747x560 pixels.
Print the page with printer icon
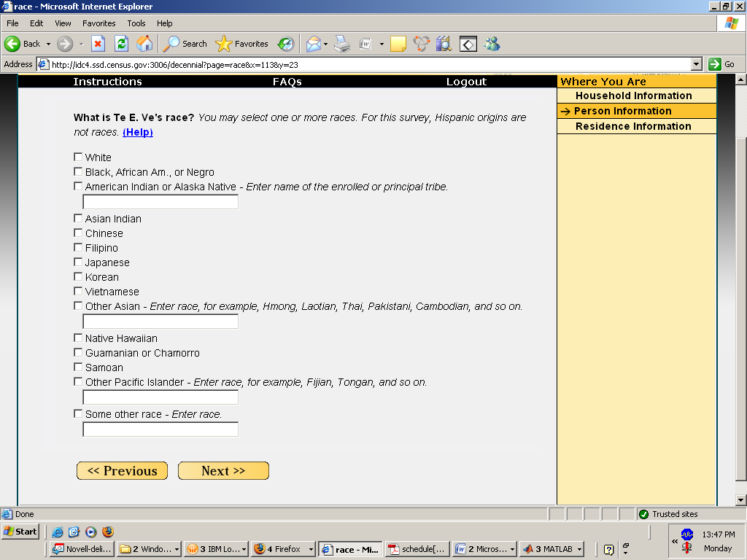pyautogui.click(x=342, y=44)
